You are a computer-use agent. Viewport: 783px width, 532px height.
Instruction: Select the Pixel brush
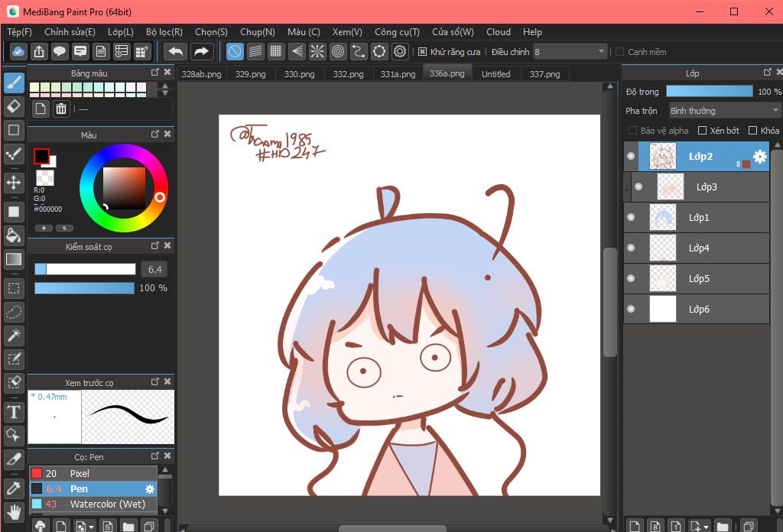93,473
